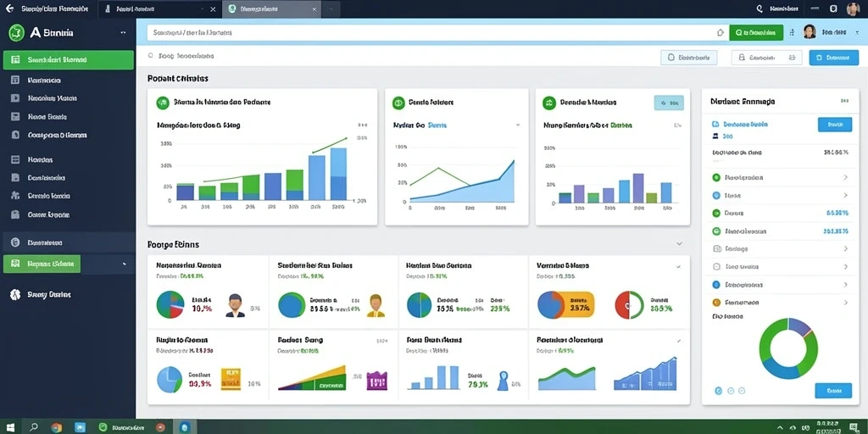Expand the arrow beside the lower green sidebar item

(124, 264)
